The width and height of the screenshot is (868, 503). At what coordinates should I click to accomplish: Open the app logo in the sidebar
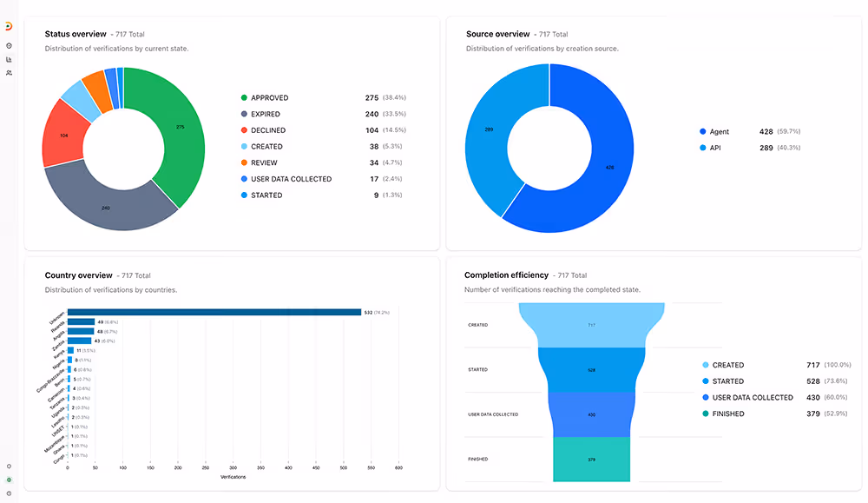pyautogui.click(x=8, y=25)
